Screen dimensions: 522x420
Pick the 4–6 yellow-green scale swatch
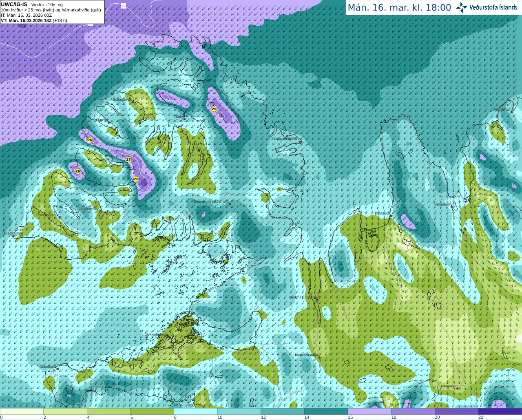[108, 411]
